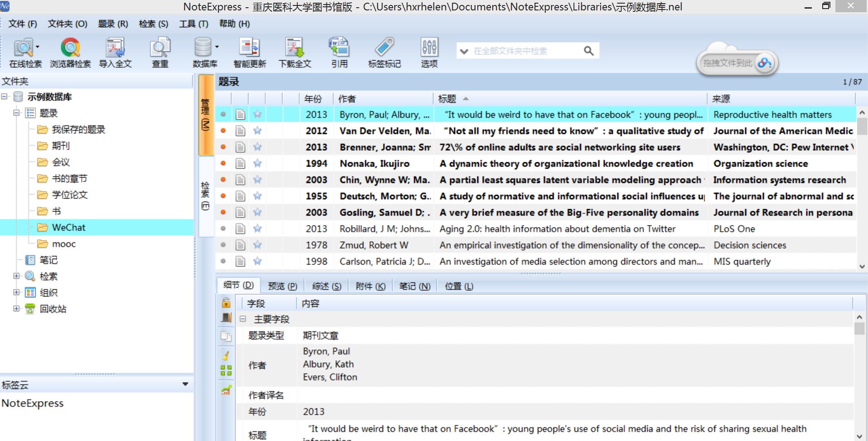This screenshot has width=868, height=441.
Task: Toggle read-status dot of Carlson, Patricia row
Action: click(x=223, y=262)
